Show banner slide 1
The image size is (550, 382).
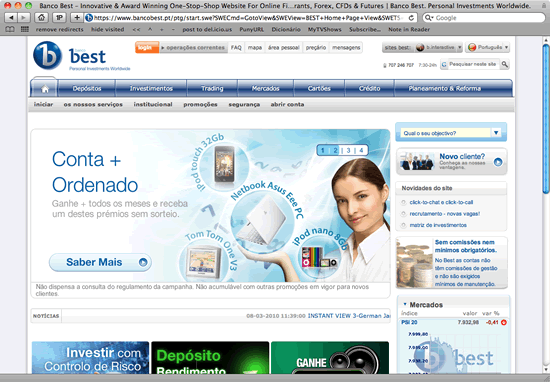coord(323,150)
